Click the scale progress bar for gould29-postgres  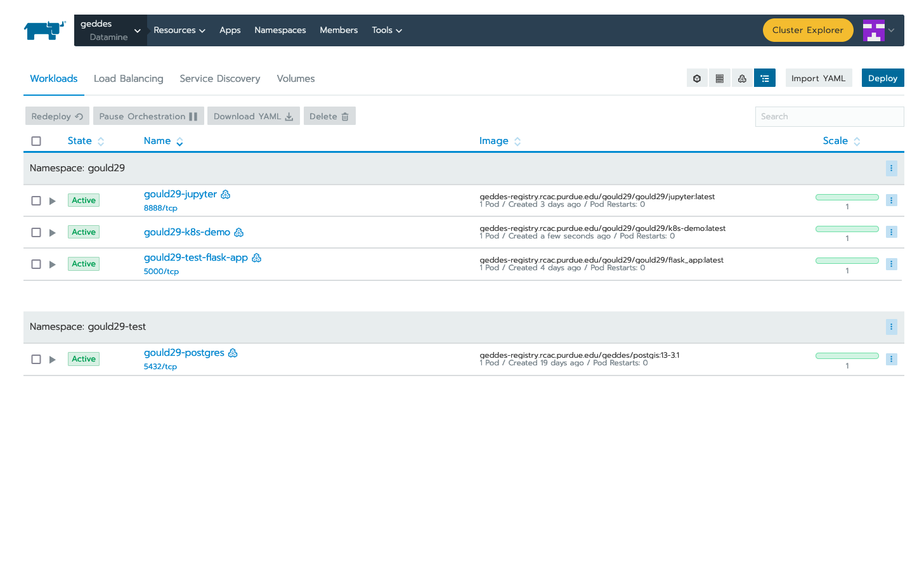pyautogui.click(x=847, y=355)
